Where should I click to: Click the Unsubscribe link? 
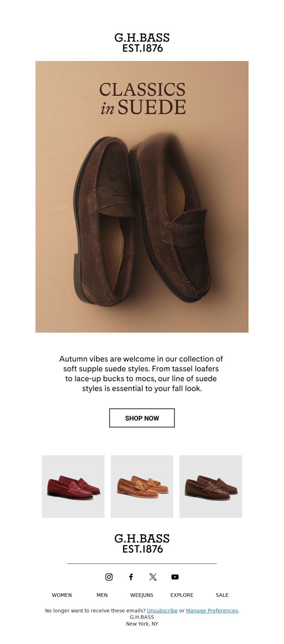[162, 611]
